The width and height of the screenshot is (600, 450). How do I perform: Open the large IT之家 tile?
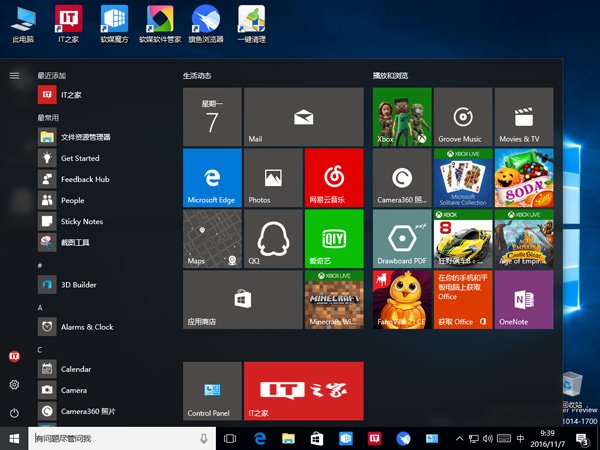(303, 391)
